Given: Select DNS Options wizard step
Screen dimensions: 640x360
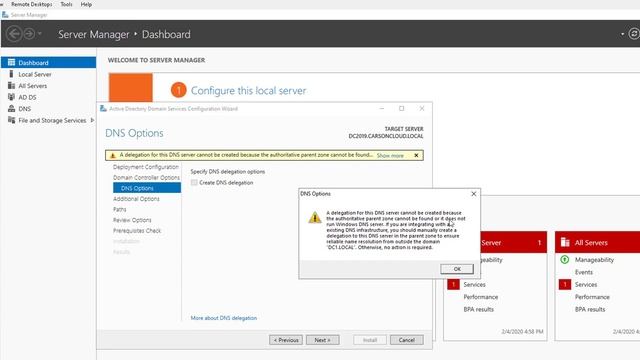Looking at the screenshot, I should point(147,188).
